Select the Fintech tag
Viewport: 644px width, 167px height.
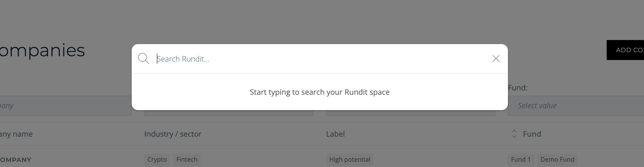tap(187, 159)
